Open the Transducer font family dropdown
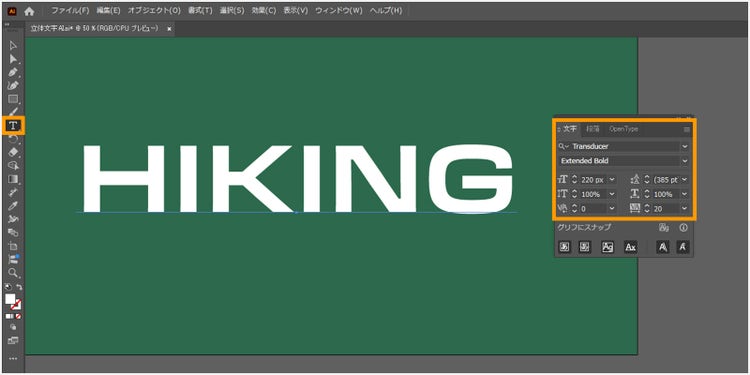This screenshot has width=750, height=375. click(x=685, y=146)
